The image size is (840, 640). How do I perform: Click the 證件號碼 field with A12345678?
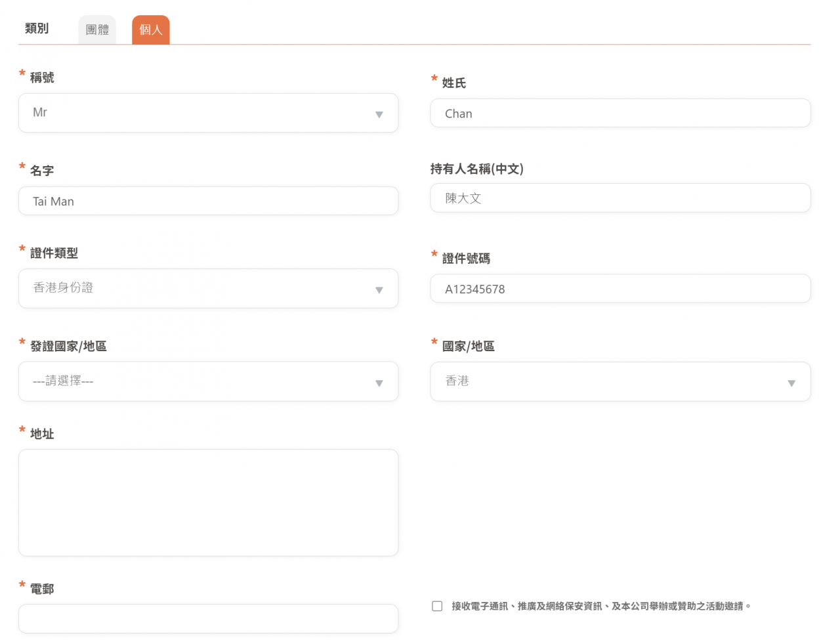[620, 289]
